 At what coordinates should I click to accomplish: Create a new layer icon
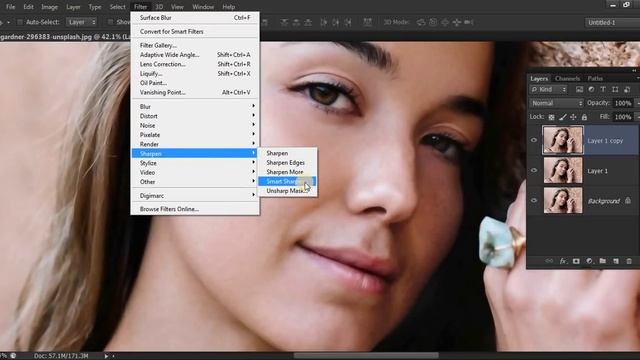point(616,261)
